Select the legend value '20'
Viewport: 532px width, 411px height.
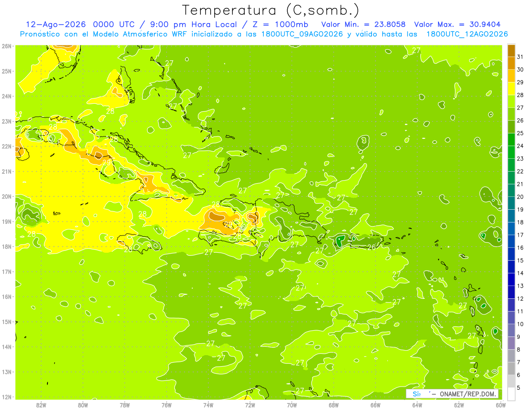520,197
